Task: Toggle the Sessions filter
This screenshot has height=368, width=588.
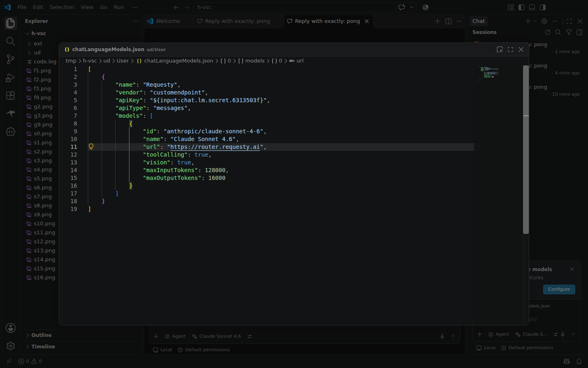Action: (x=569, y=32)
